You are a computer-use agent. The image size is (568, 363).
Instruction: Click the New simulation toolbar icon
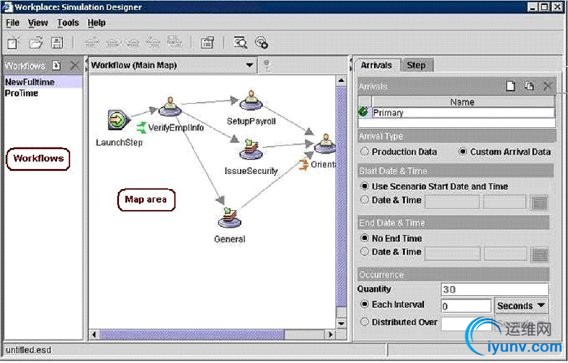(13, 43)
